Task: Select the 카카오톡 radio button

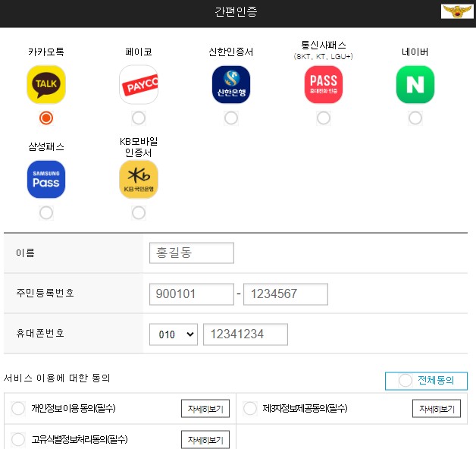Action: 46,118
